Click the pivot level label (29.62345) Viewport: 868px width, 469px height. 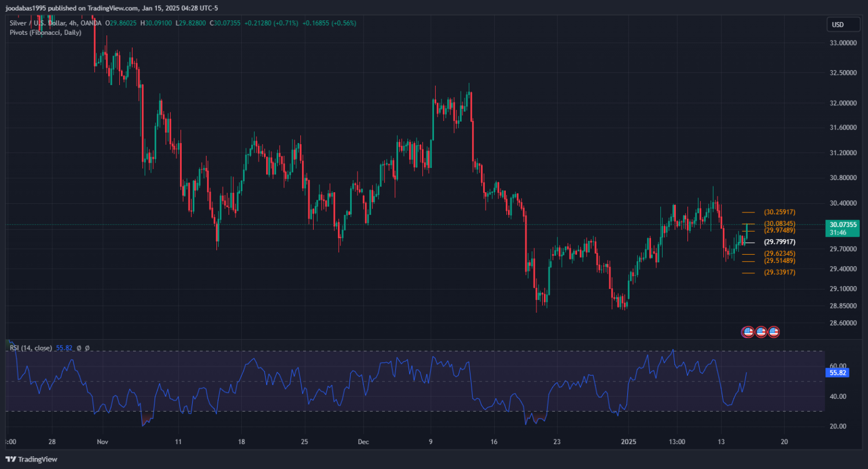(779, 254)
